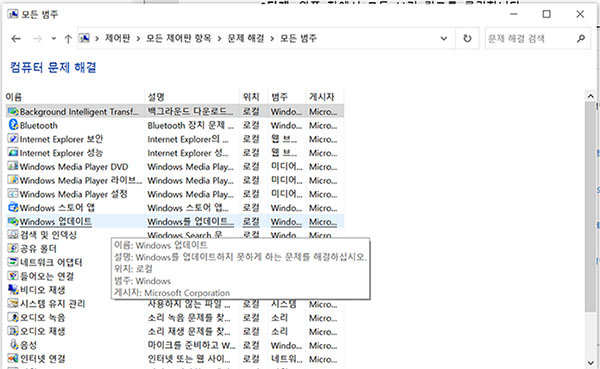Click 'Bluetooth 장치 문제' description cell
600x369 pixels.
point(190,126)
